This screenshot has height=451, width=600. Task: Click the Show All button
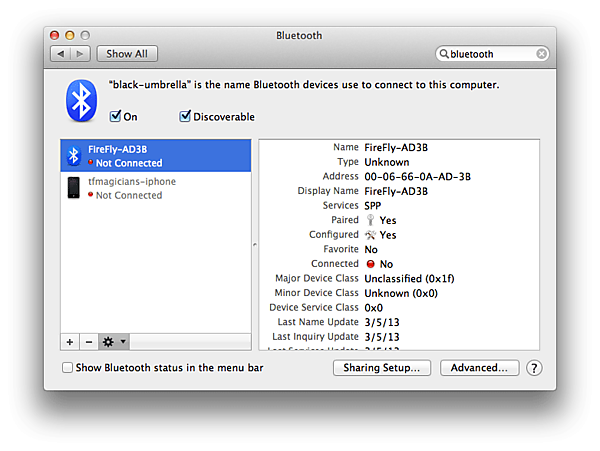[127, 54]
